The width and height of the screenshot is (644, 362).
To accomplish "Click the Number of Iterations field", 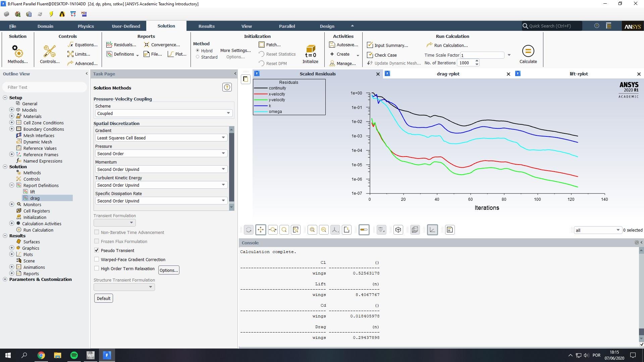I will pyautogui.click(x=466, y=63).
